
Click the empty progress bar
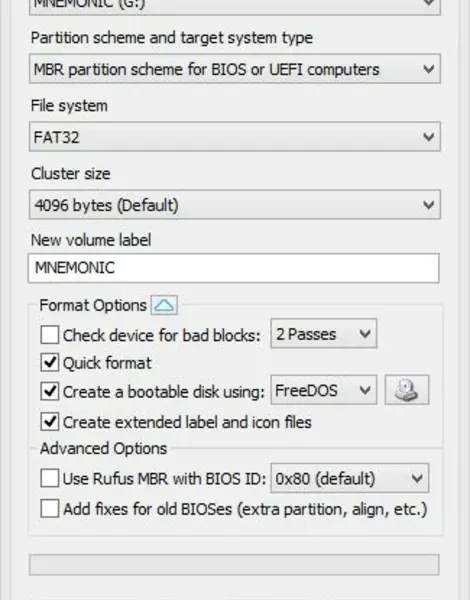[234, 565]
